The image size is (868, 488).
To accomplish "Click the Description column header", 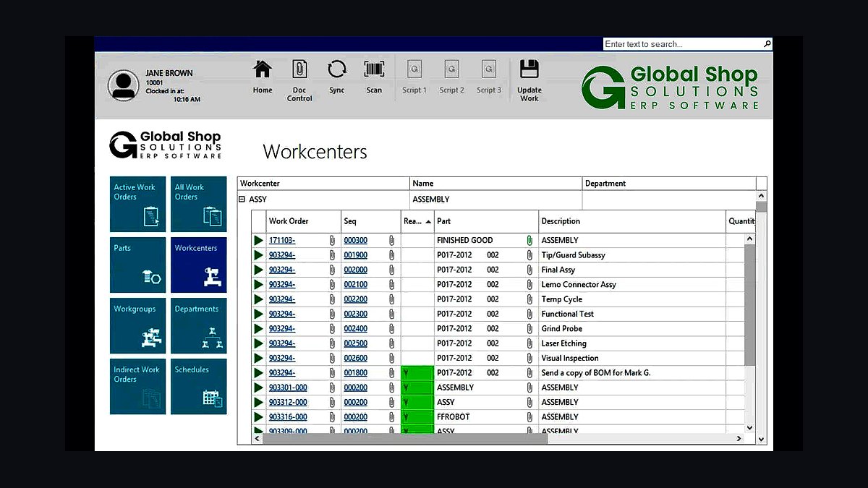I will click(632, 221).
